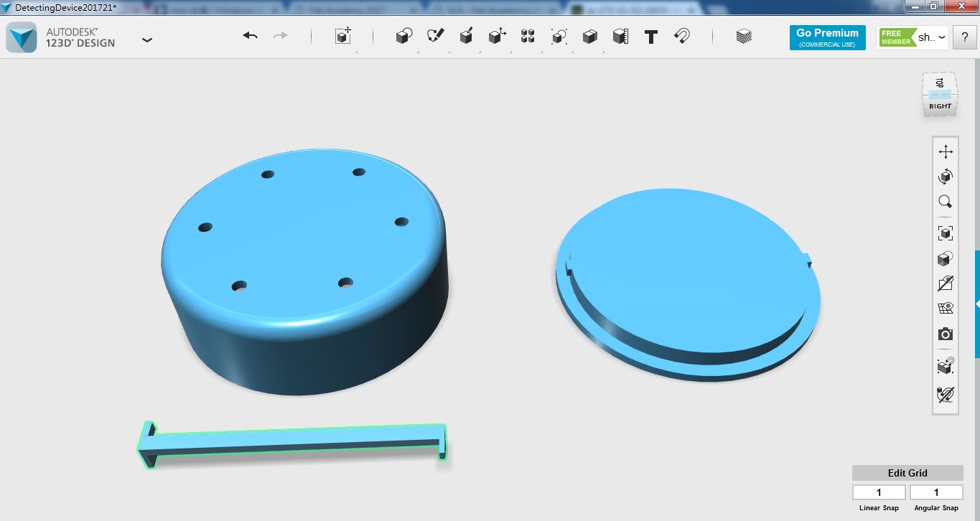Open the Modify tool menu

pyautogui.click(x=498, y=36)
